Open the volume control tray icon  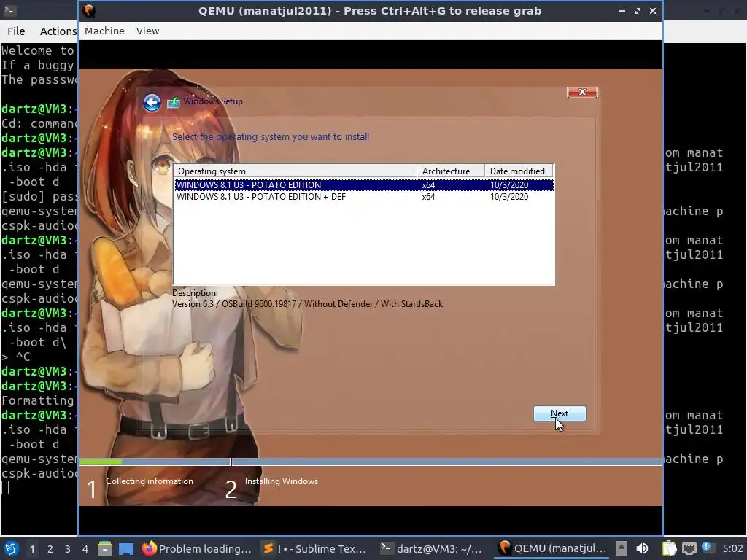[x=642, y=548]
